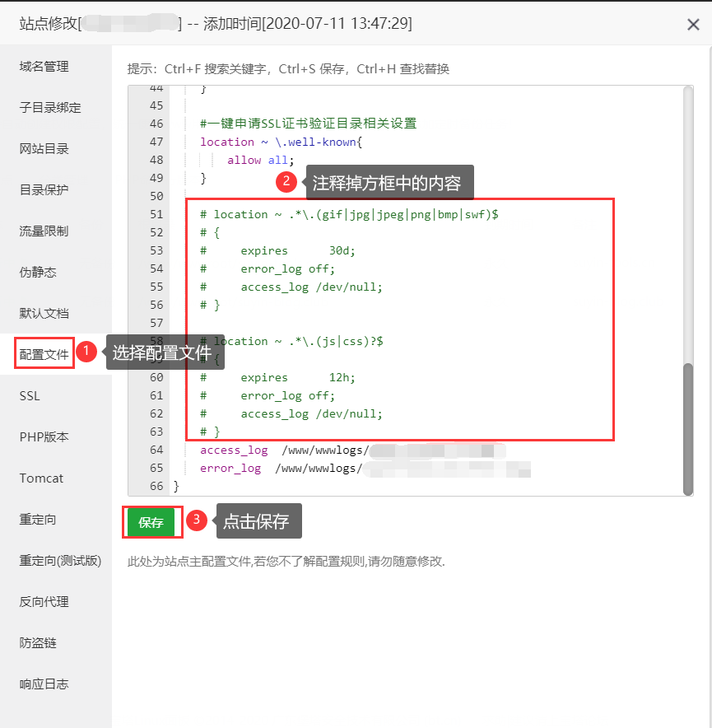Select the 配置文件 tab
The width and height of the screenshot is (712, 728).
click(x=44, y=355)
